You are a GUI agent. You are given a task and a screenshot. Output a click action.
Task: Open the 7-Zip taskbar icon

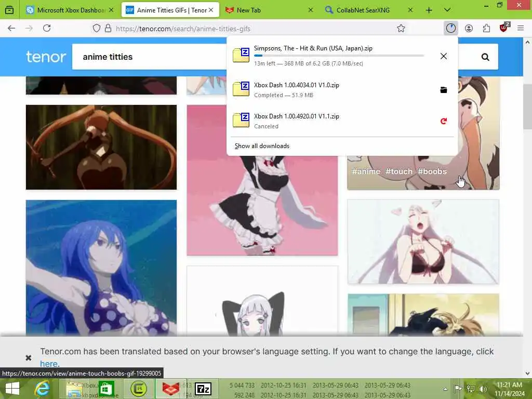point(203,389)
